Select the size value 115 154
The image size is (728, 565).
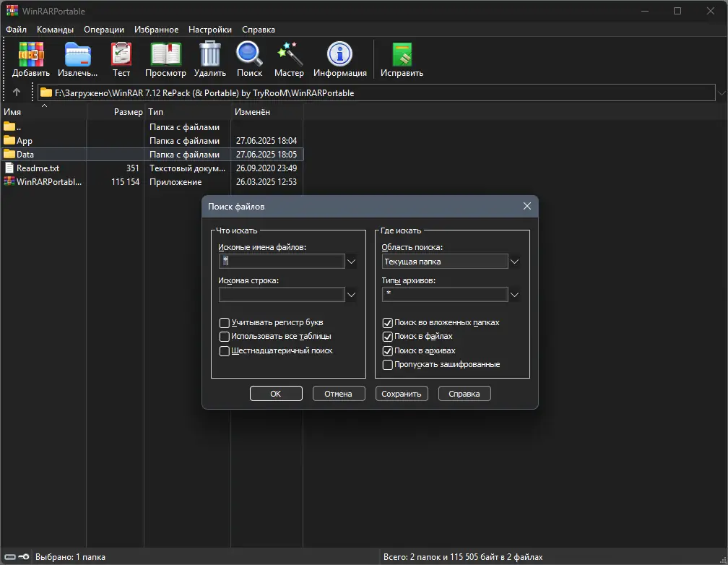click(x=126, y=181)
